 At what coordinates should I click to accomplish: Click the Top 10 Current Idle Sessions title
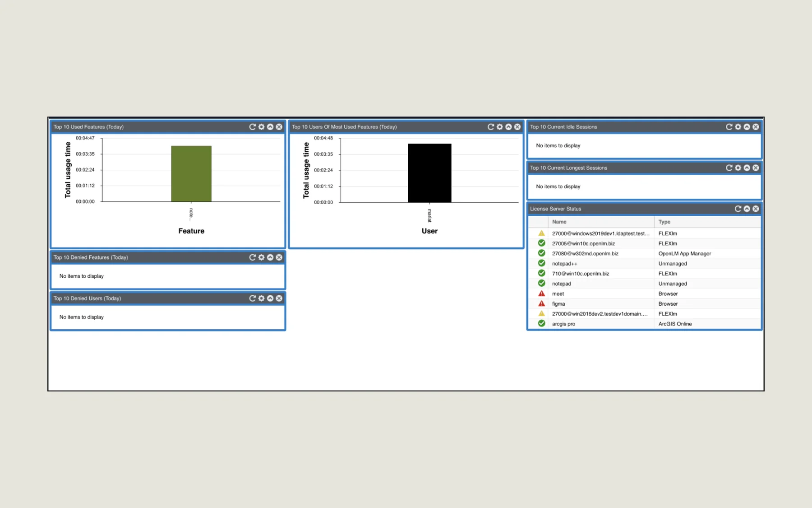point(563,127)
